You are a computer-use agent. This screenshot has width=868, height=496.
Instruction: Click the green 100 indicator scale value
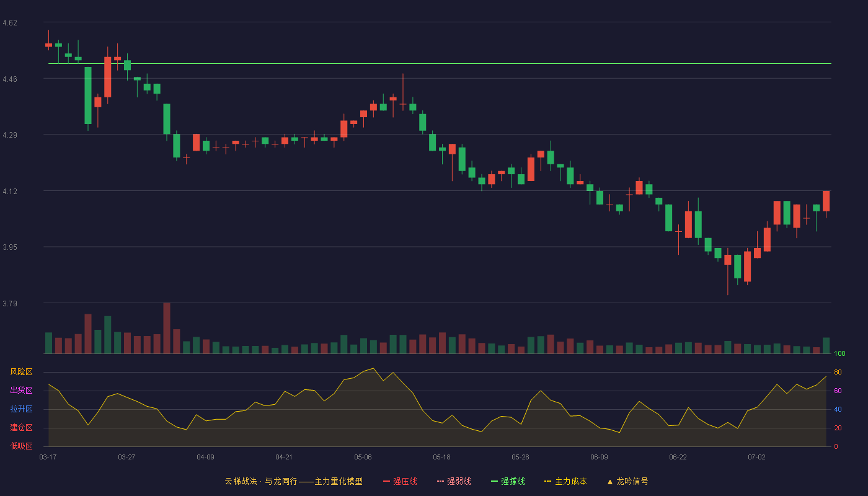pyautogui.click(x=839, y=354)
